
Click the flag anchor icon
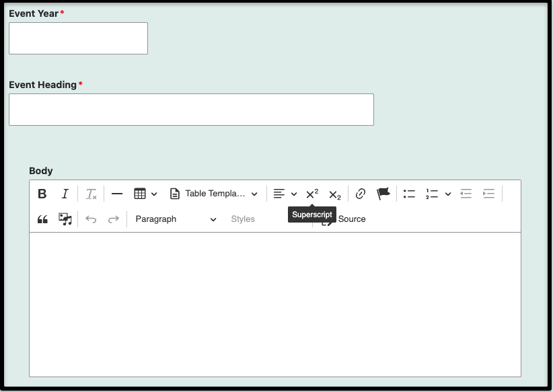click(383, 194)
